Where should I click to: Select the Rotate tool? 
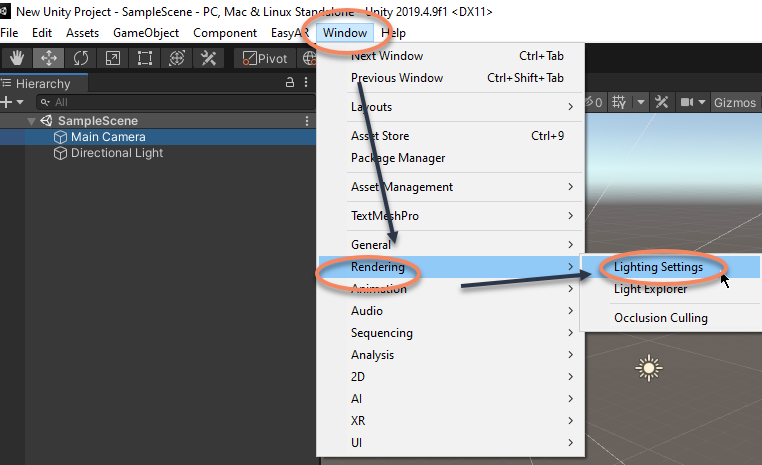click(x=81, y=58)
